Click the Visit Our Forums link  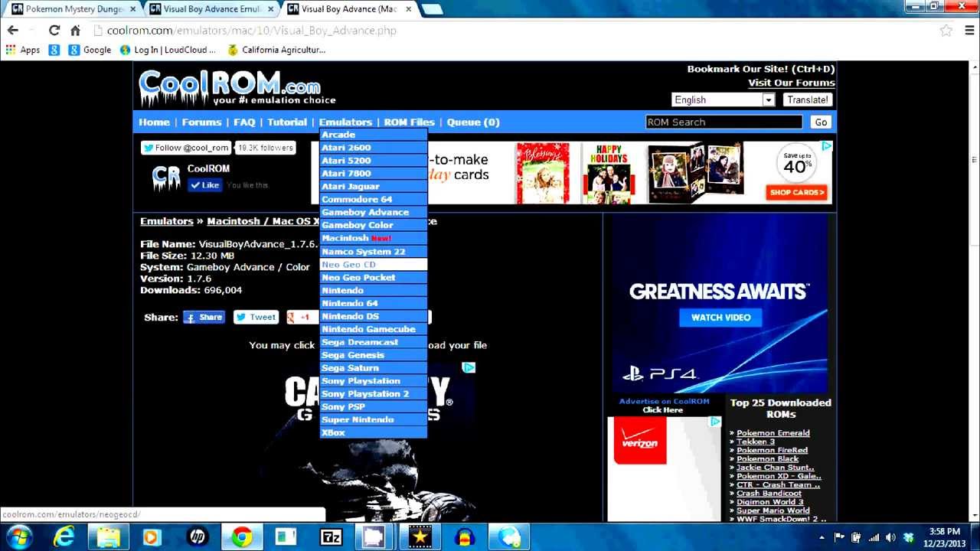(791, 83)
